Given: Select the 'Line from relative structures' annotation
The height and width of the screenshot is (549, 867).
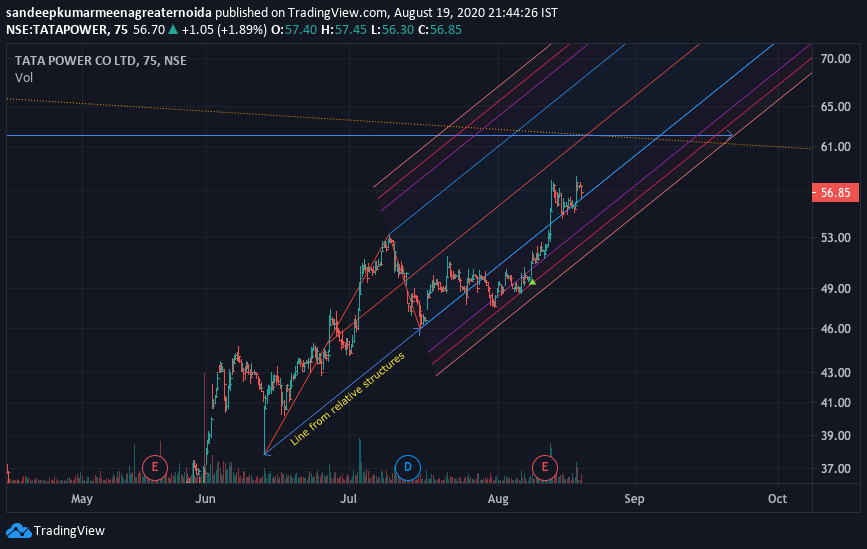Looking at the screenshot, I should pyautogui.click(x=347, y=398).
